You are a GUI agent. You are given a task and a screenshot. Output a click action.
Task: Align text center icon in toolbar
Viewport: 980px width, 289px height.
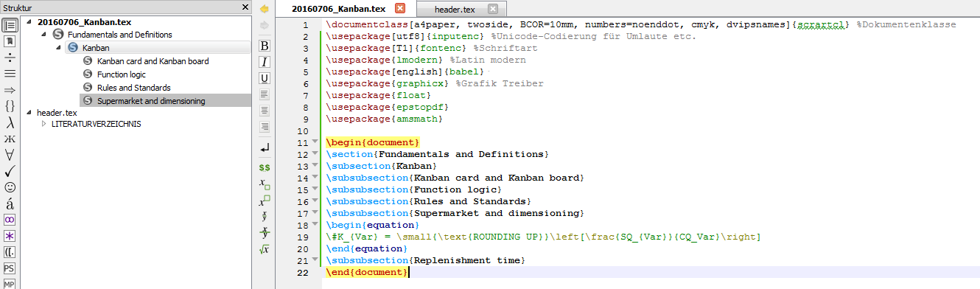tap(265, 111)
